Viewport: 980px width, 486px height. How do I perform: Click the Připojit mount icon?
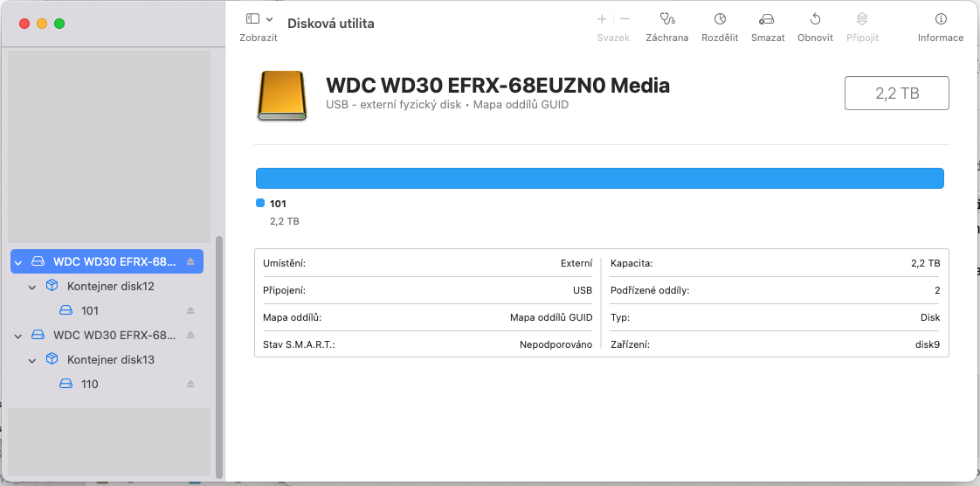pyautogui.click(x=862, y=19)
